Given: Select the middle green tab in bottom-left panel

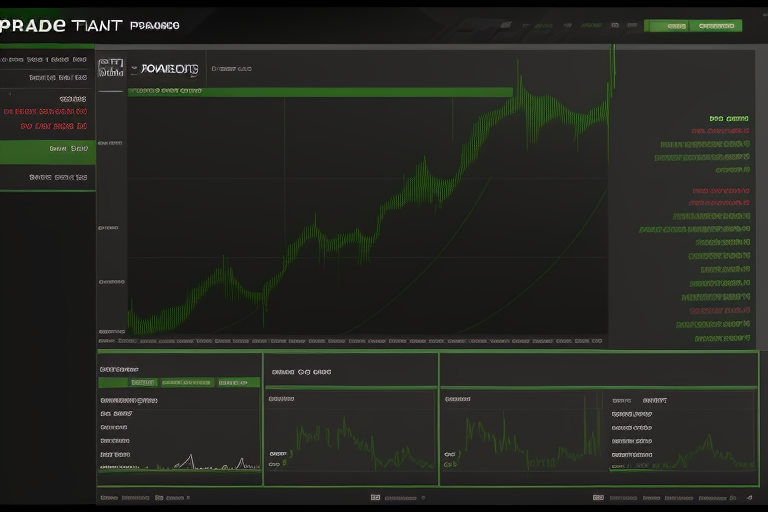Looking at the screenshot, I should point(187,382).
